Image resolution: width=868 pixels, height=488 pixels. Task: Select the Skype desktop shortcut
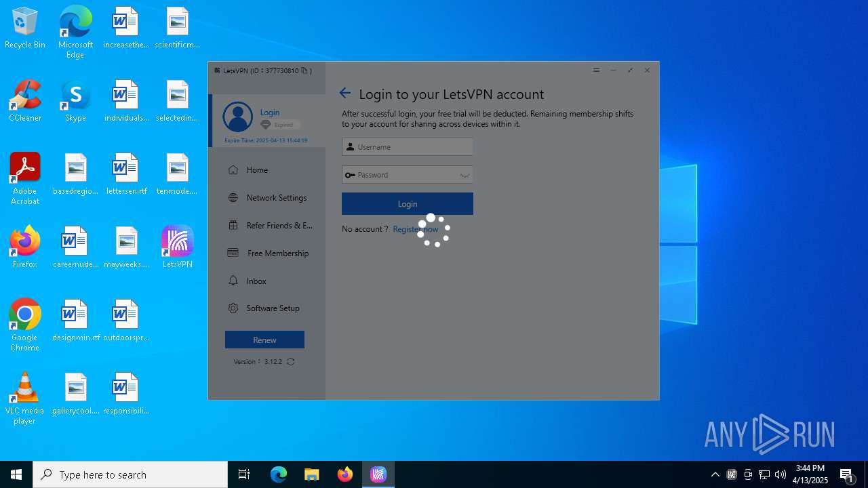click(75, 102)
